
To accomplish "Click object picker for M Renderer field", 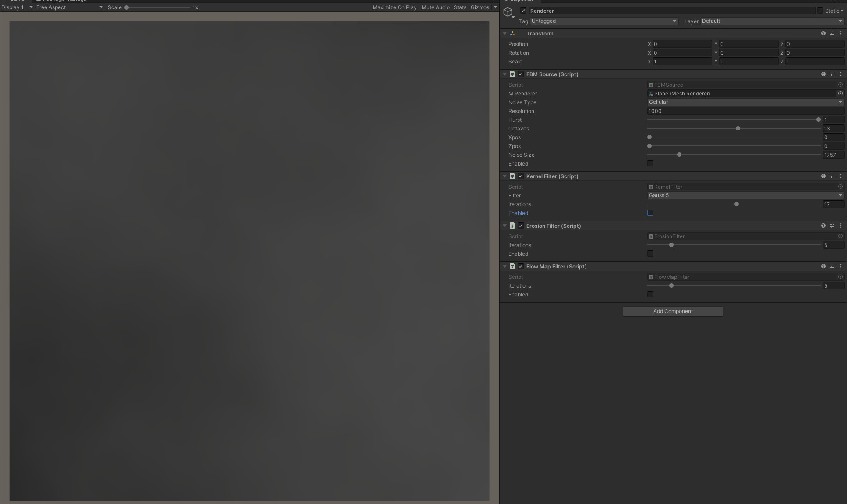I will coord(840,93).
